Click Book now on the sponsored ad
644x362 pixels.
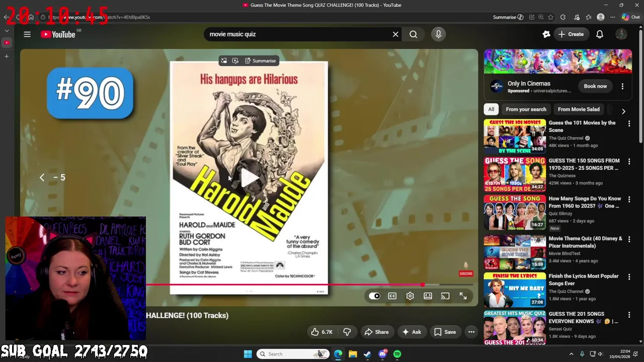[595, 86]
